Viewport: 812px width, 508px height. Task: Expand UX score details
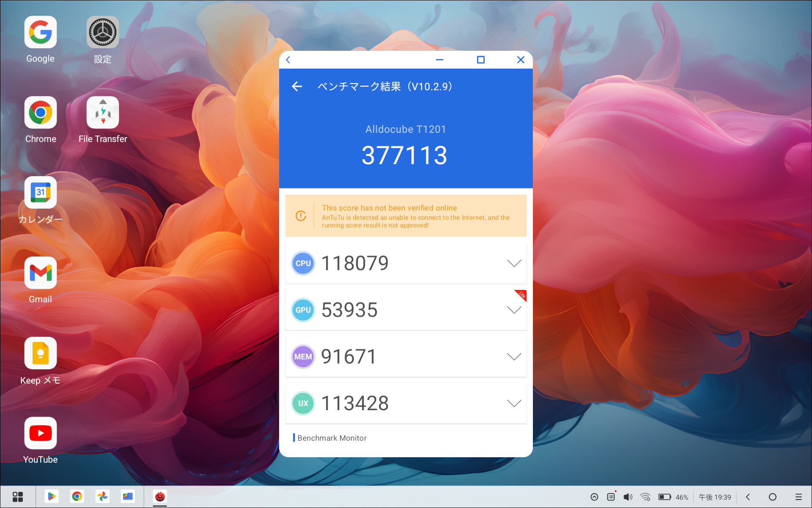coord(513,403)
